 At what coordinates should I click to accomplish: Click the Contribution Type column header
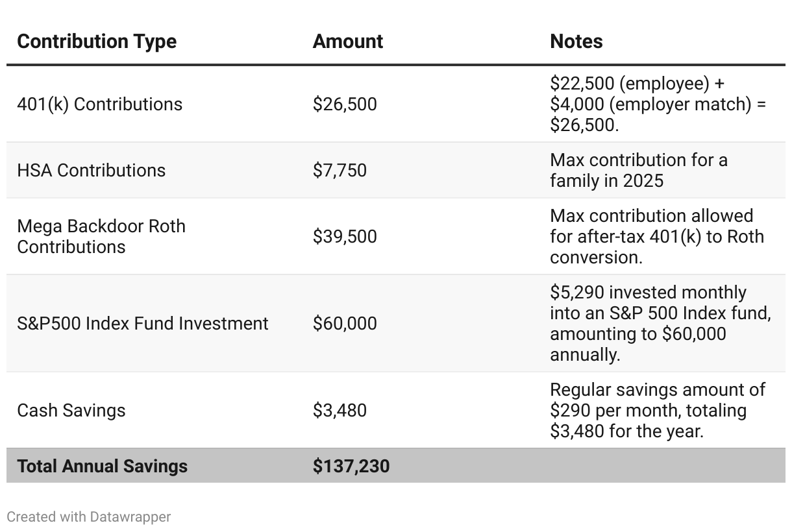(x=97, y=42)
